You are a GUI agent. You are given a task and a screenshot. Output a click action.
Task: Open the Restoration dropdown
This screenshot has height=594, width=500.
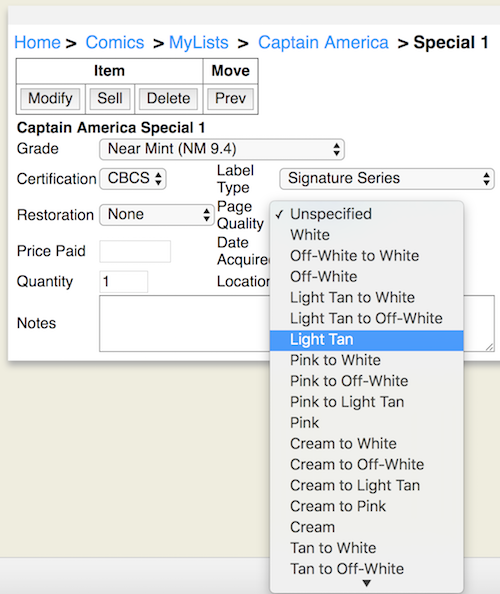[157, 215]
